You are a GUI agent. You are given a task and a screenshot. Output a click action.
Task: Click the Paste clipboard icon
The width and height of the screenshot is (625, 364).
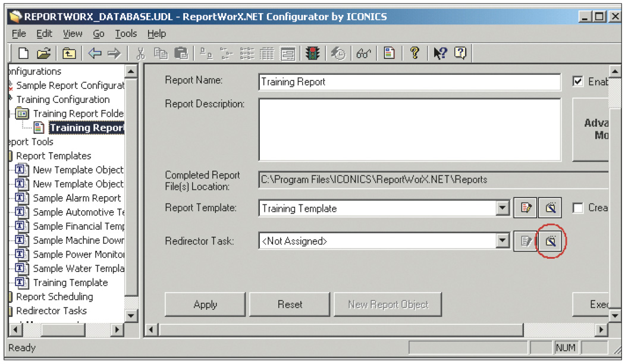click(x=181, y=53)
